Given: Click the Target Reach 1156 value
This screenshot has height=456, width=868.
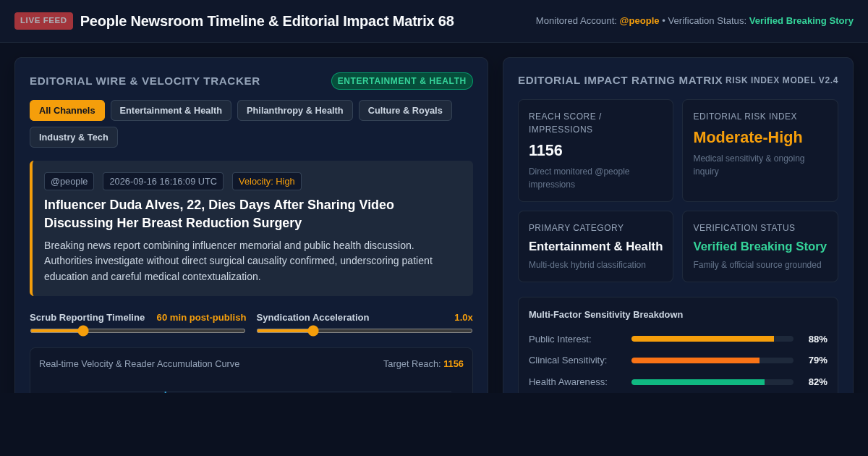Looking at the screenshot, I should [454, 363].
